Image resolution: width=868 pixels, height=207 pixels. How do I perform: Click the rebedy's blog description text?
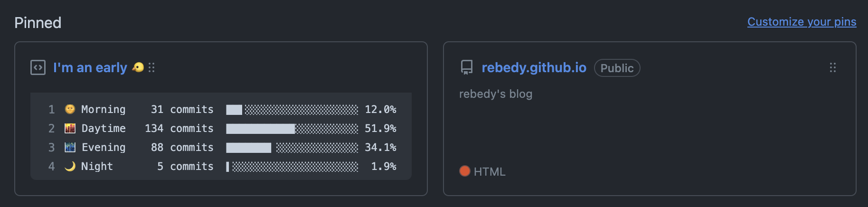click(496, 94)
